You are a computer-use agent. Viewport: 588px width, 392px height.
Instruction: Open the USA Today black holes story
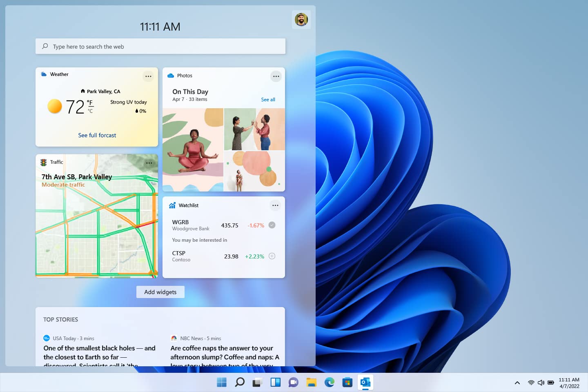pos(99,352)
